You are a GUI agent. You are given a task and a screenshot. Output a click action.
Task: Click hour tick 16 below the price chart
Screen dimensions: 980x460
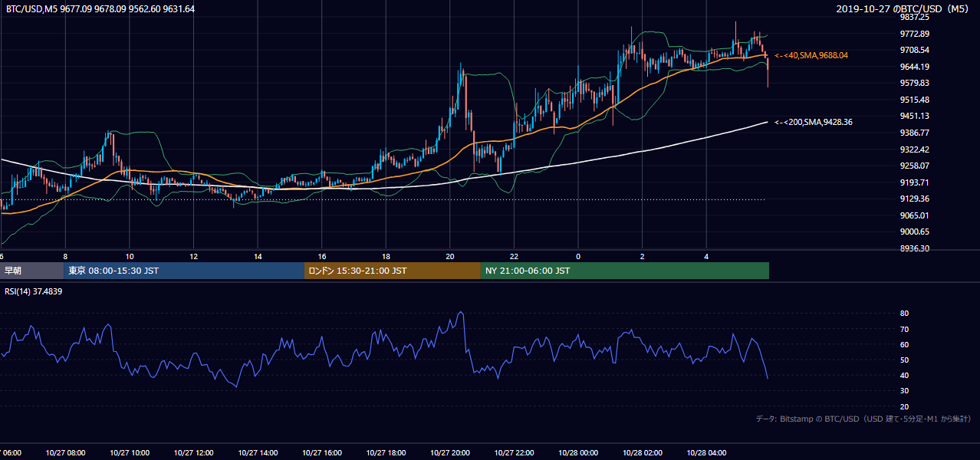pos(322,256)
